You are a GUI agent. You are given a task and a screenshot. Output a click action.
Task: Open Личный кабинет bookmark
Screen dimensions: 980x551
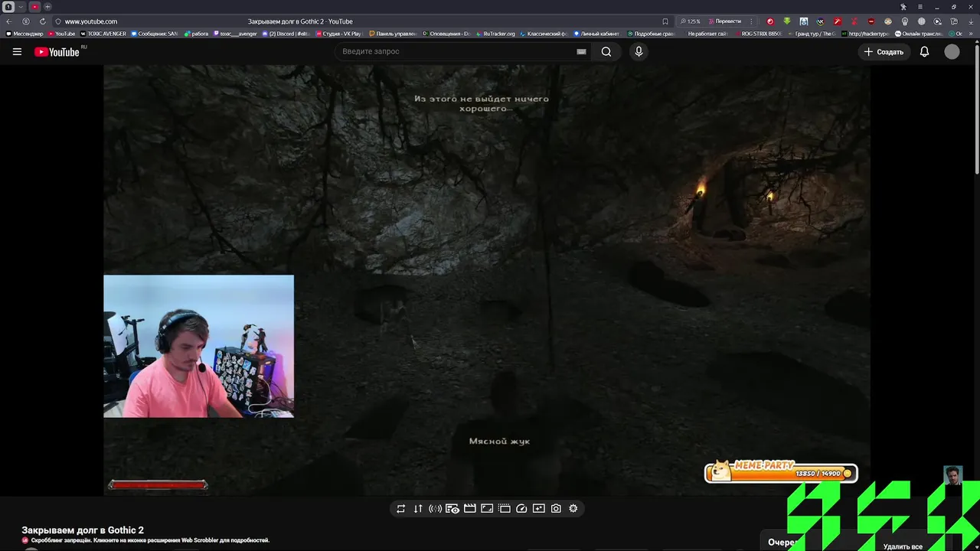point(596,34)
